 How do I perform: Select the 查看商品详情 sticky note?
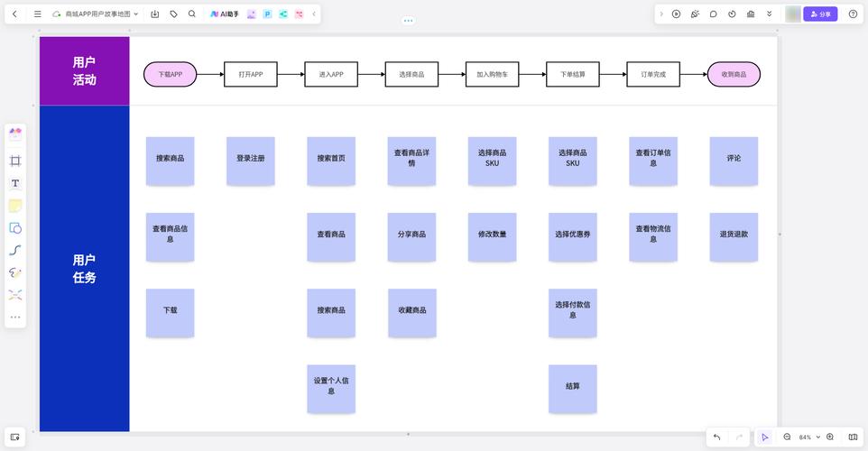click(x=411, y=161)
